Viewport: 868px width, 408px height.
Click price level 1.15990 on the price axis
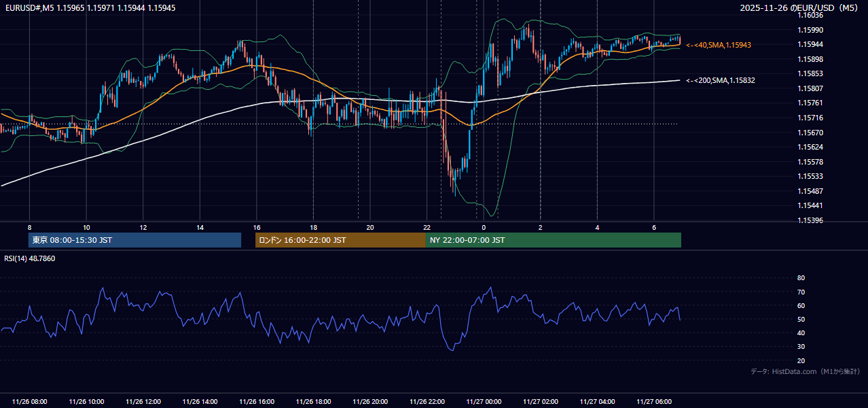[810, 30]
